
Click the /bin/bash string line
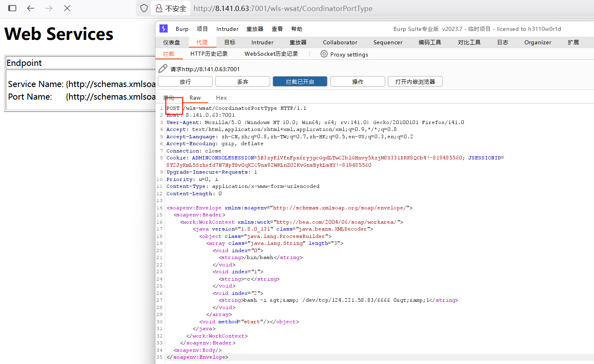tap(260, 257)
